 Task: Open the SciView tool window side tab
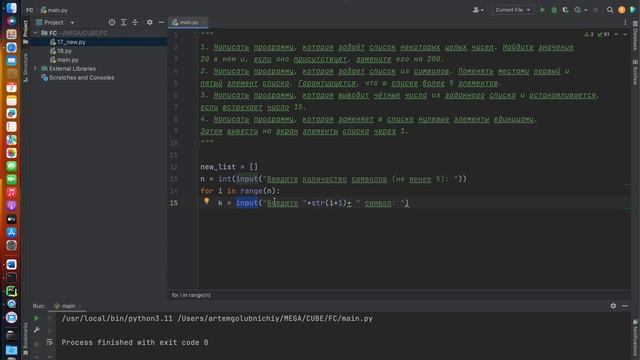635,73
